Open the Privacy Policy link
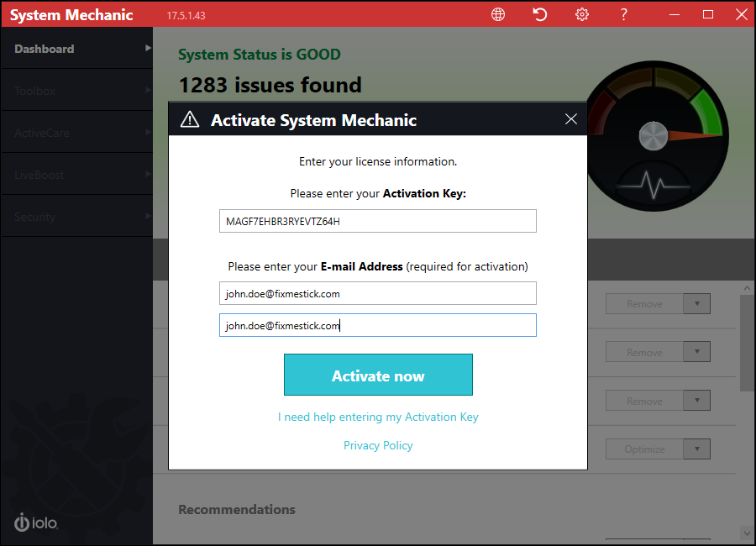The width and height of the screenshot is (756, 546). (x=378, y=445)
